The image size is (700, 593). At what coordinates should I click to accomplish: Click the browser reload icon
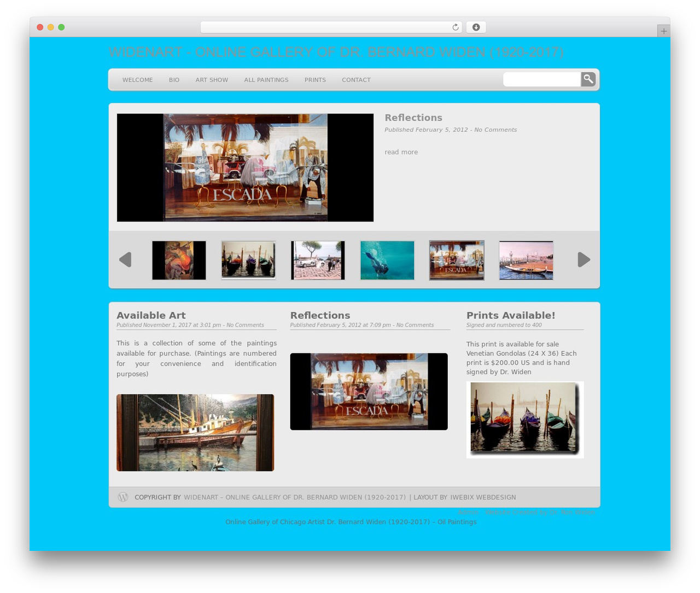[455, 27]
